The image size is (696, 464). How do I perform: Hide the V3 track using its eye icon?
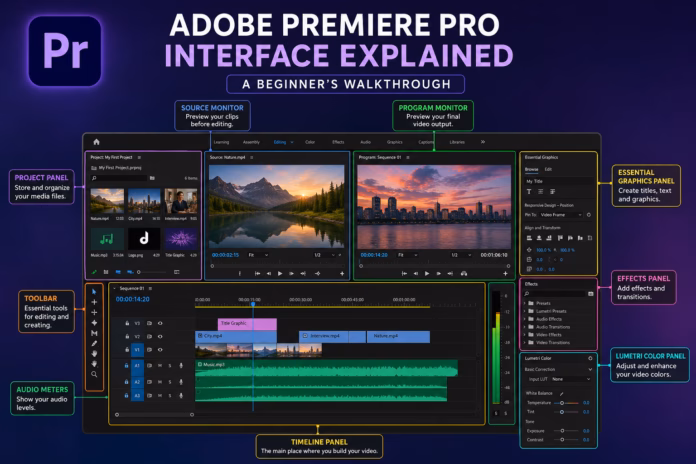[x=160, y=323]
